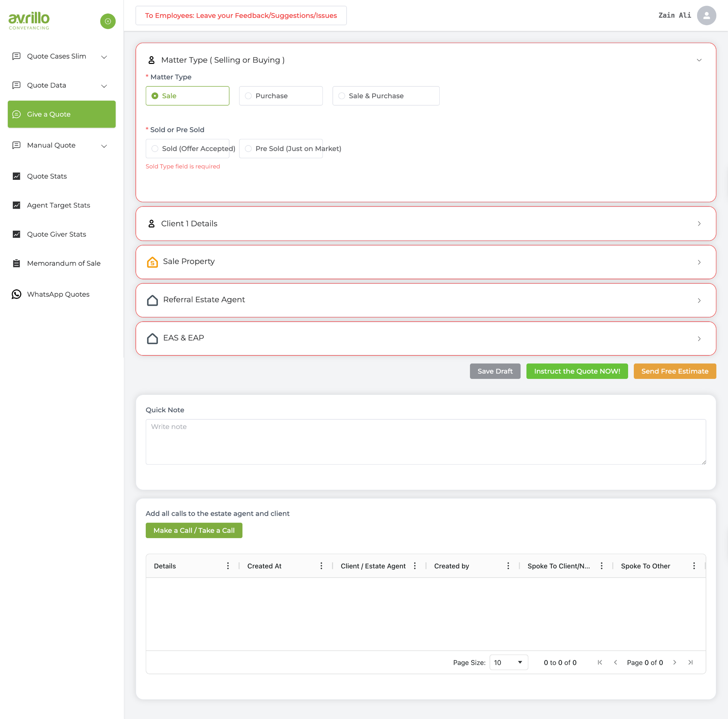
Task: Select the Sale matter type
Action: click(187, 96)
